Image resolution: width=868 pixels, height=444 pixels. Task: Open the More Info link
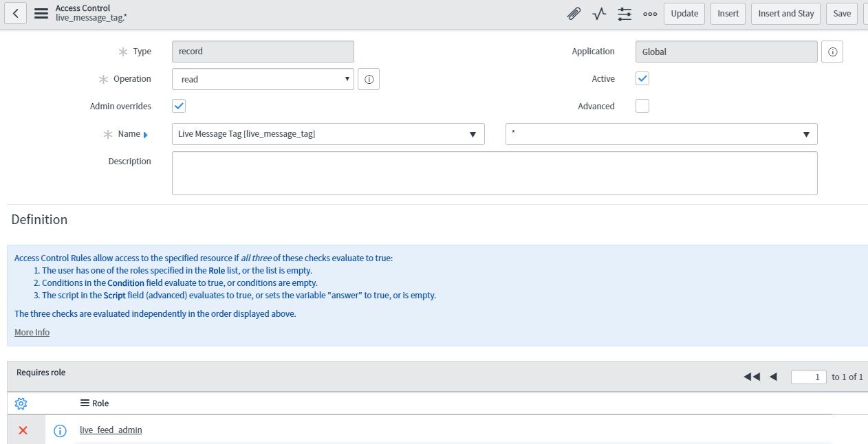[x=32, y=333]
